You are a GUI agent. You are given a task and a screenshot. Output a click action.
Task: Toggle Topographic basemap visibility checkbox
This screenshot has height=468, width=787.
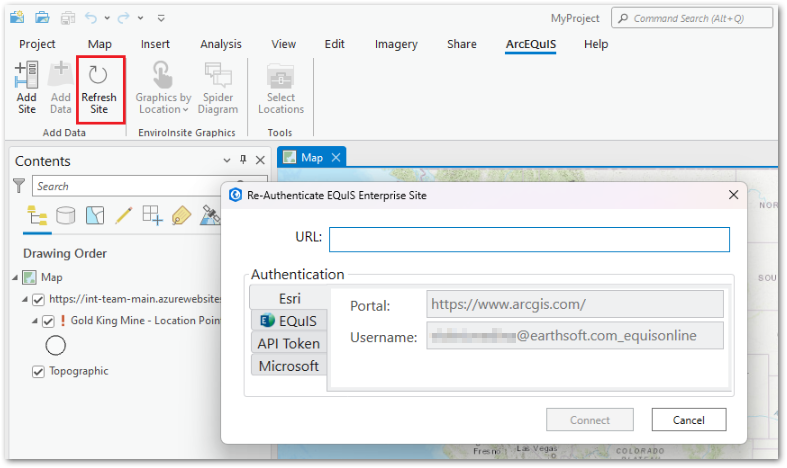point(38,372)
